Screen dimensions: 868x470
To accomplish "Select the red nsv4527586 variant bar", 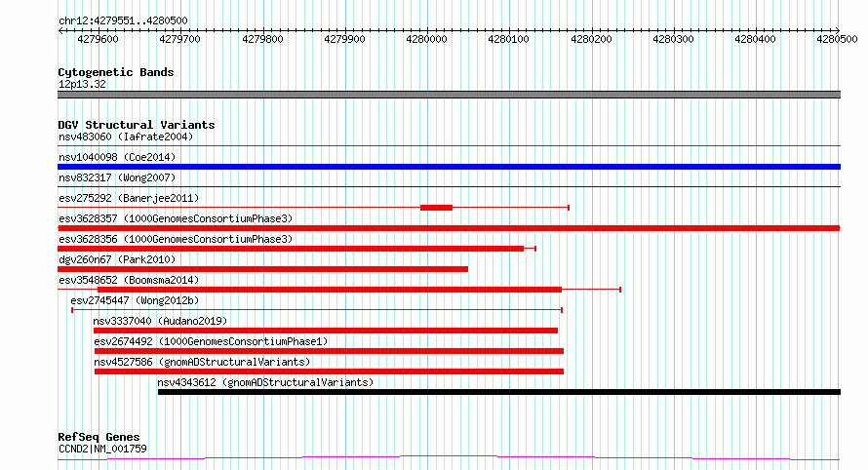I will (x=329, y=372).
